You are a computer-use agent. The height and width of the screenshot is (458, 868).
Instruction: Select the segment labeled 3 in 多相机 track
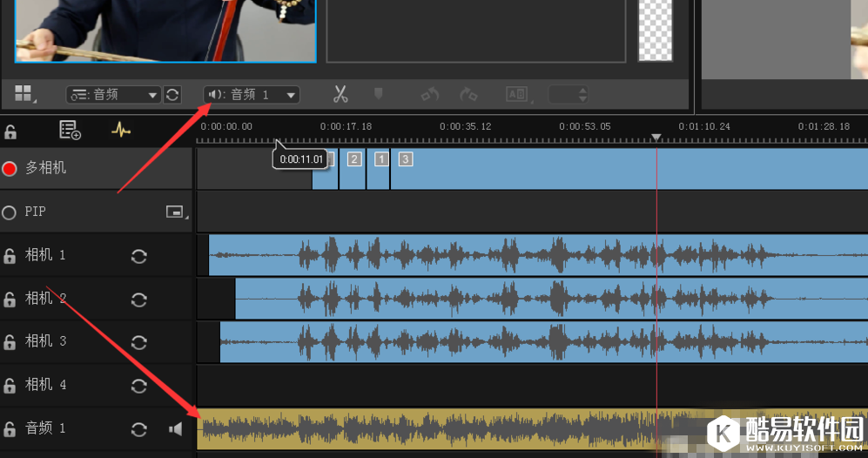coord(406,159)
